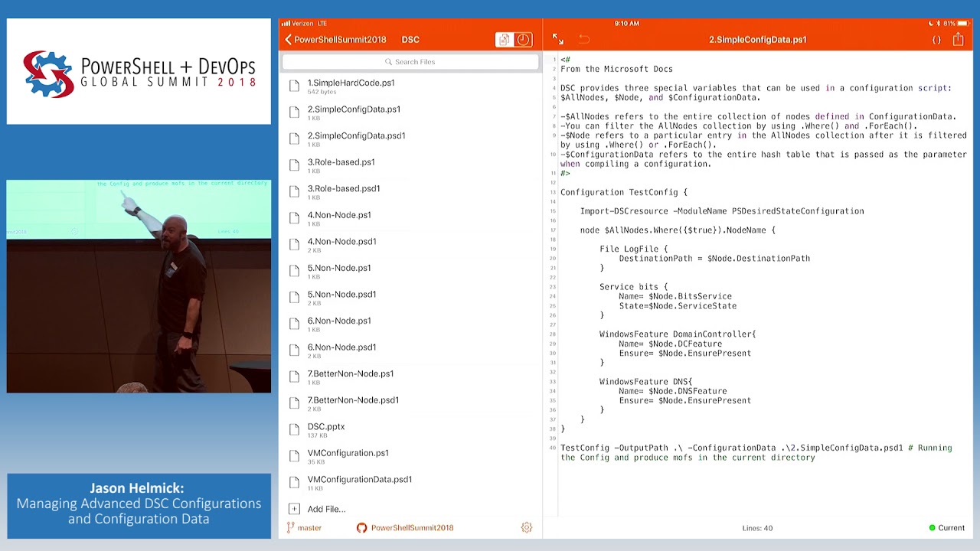This screenshot has width=980, height=551.
Task: Click Add File plus icon
Action: 294,509
